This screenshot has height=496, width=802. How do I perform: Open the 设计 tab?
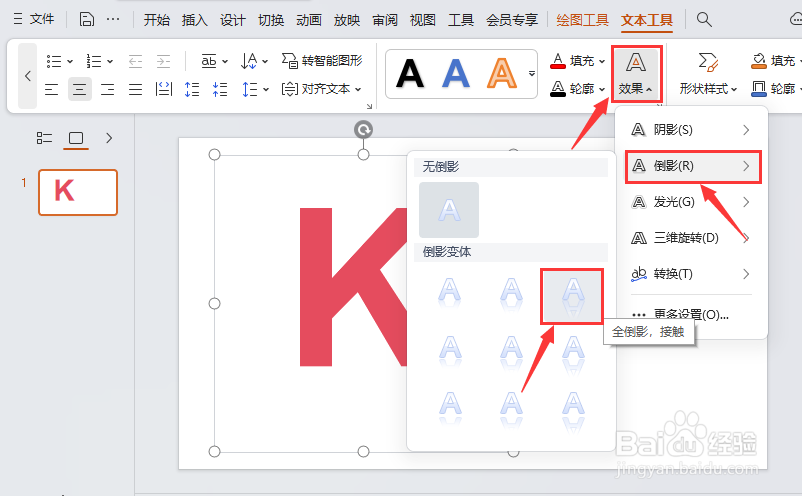pyautogui.click(x=233, y=20)
